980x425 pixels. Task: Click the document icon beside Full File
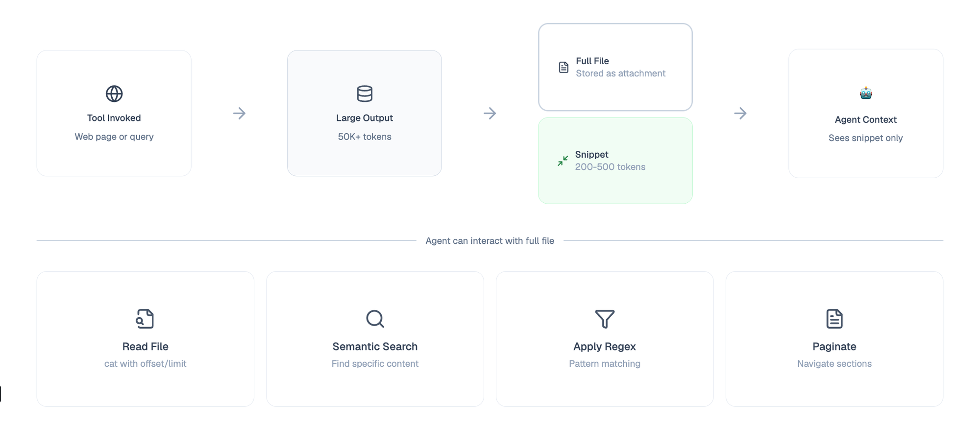(x=563, y=68)
